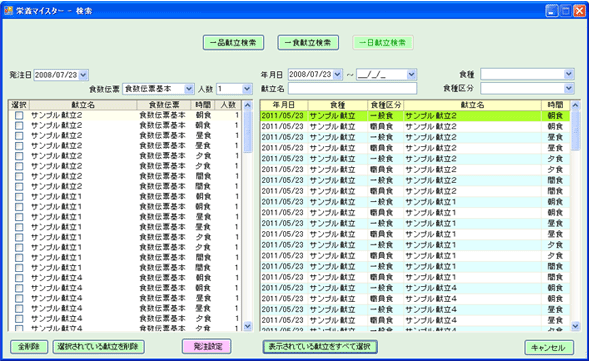Select 一般食 サンプル献立4 朝食 row
The height and width of the screenshot is (361, 590).
pyautogui.click(x=415, y=288)
